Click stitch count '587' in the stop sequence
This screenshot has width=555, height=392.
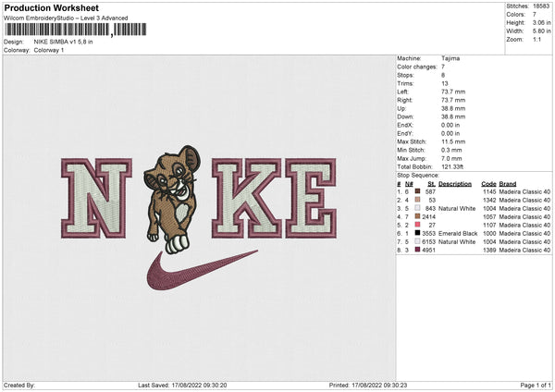[430, 191]
